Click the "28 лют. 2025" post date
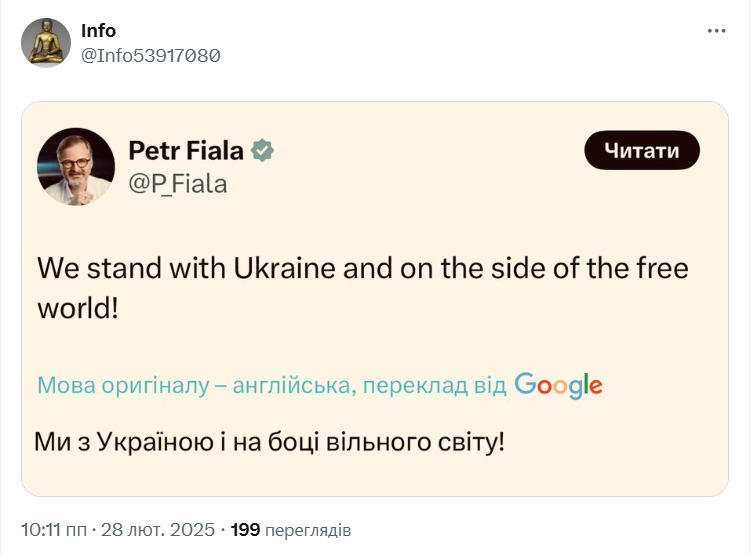 (x=160, y=530)
